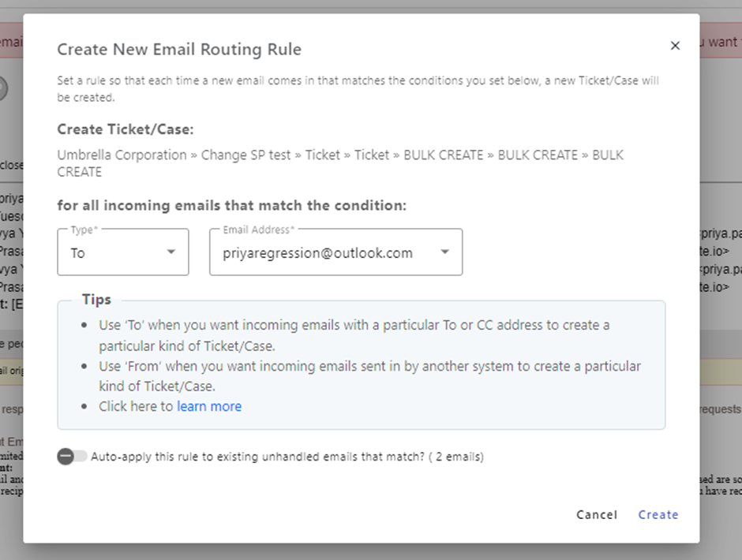Click the 'for all incoming emails' condition heading

[231, 206]
